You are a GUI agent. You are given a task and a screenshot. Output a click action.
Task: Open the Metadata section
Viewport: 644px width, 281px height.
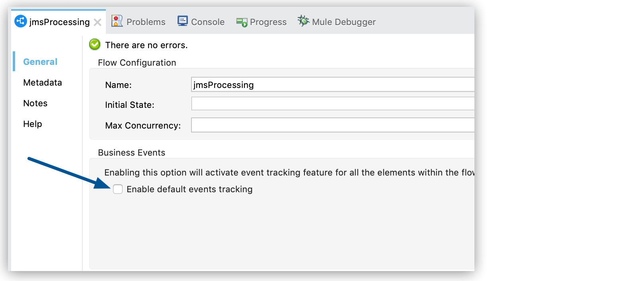coord(43,82)
